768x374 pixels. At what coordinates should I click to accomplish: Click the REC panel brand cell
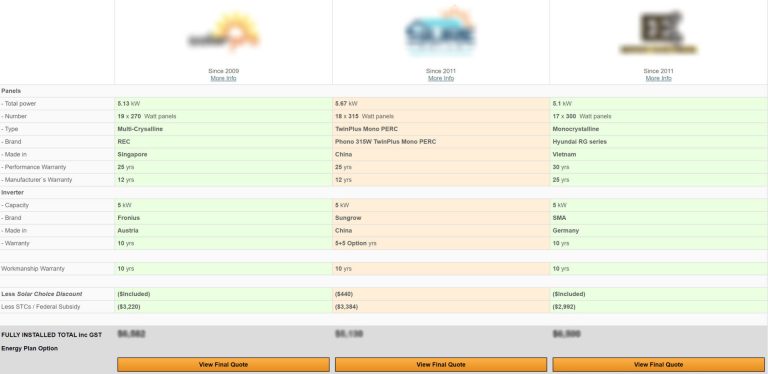tap(223, 142)
